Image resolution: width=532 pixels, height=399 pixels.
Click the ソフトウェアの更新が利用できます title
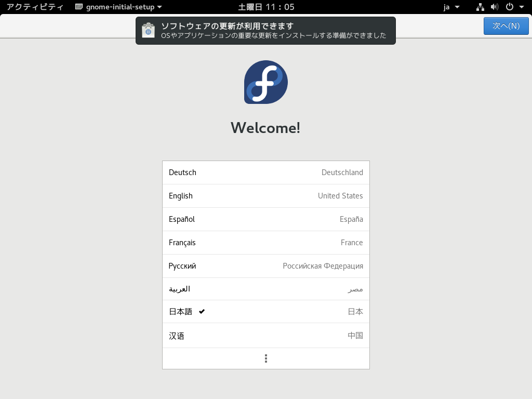[x=227, y=26]
